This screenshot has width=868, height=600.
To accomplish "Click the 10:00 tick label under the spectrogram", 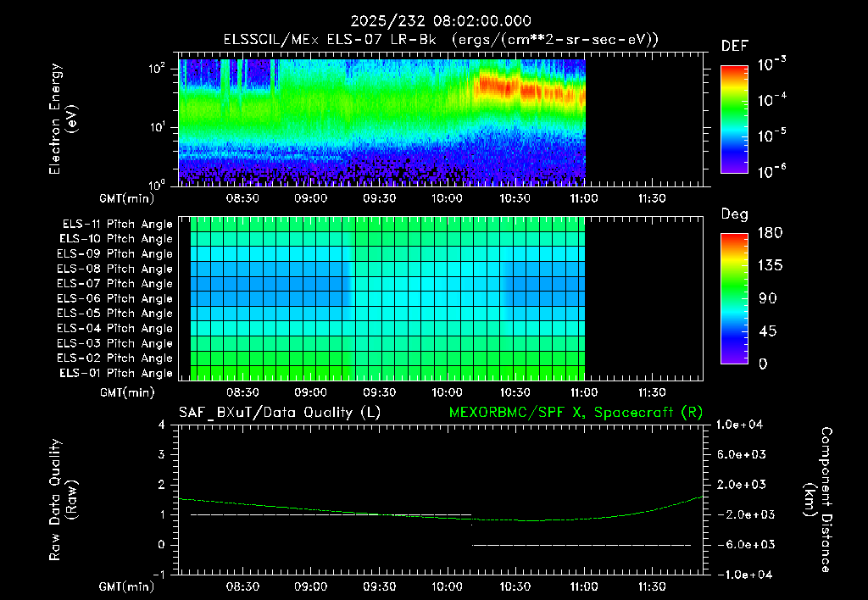I will [448, 198].
